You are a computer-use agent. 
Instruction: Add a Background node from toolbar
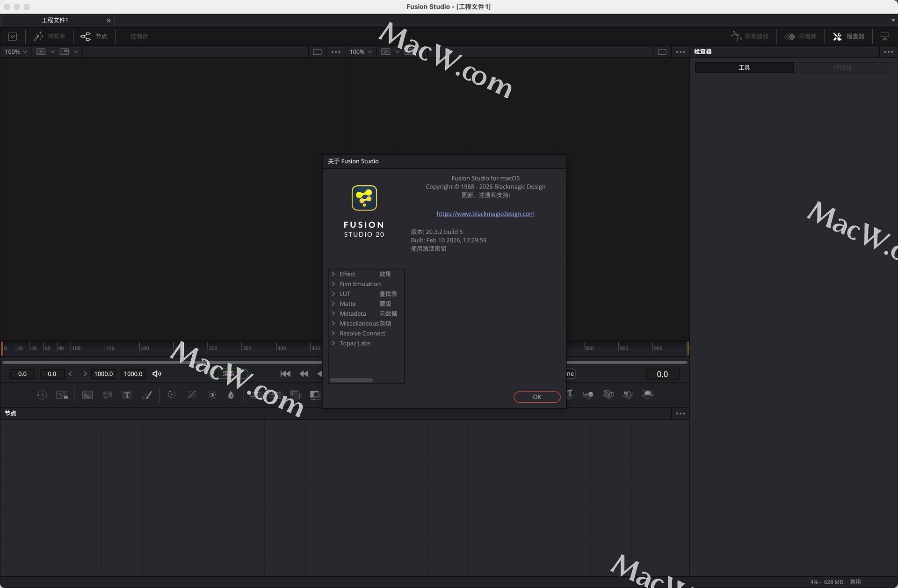87,395
